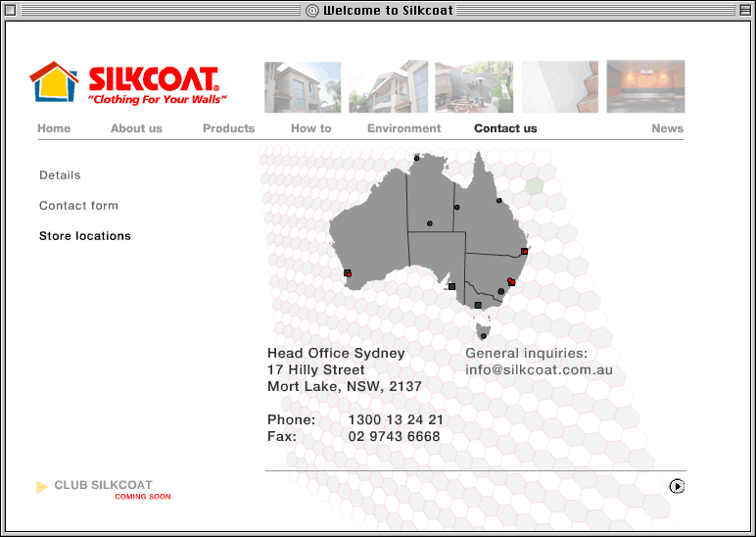Open the Details submenu link
756x537 pixels.
click(x=60, y=175)
